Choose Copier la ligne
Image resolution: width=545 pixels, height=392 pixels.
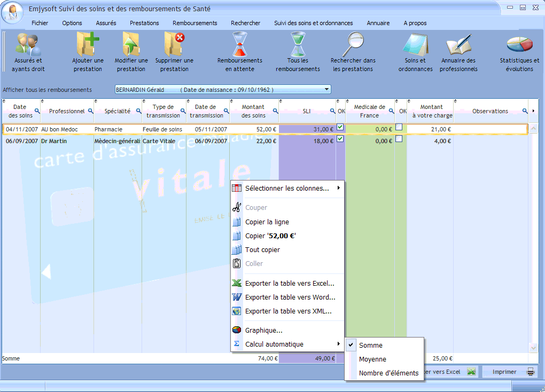click(x=287, y=222)
